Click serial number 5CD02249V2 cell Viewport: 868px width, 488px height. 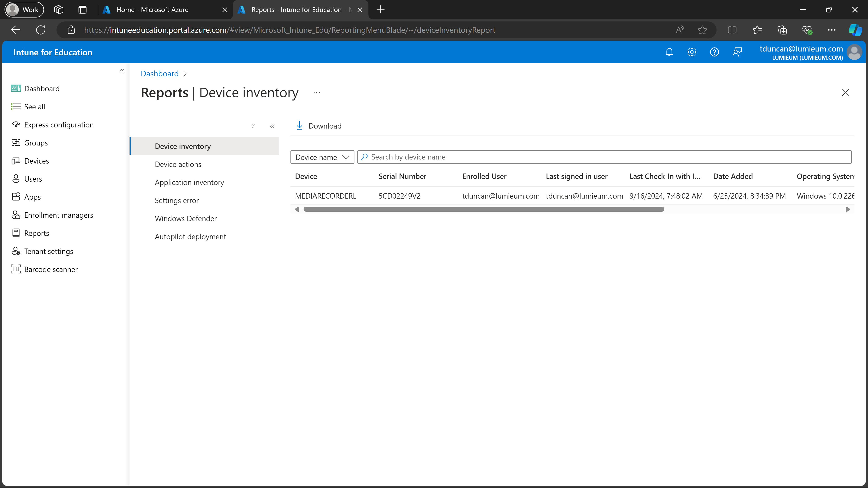(x=399, y=196)
